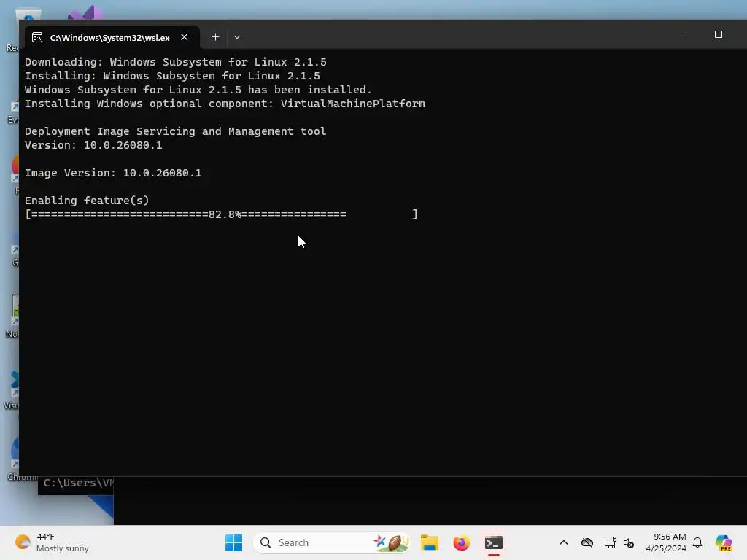Open the Windows Start menu

coord(233,542)
